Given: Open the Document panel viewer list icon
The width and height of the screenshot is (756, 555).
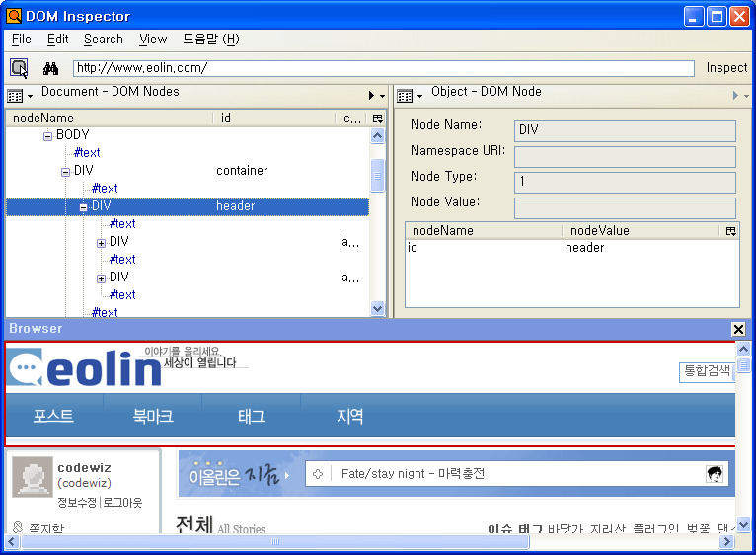Looking at the screenshot, I should (x=18, y=96).
